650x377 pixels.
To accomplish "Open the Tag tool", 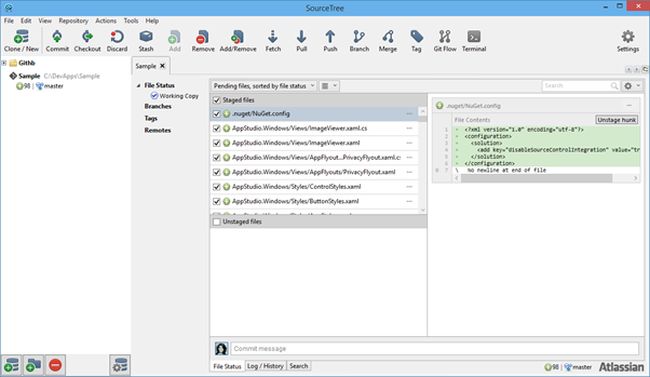I will (416, 41).
